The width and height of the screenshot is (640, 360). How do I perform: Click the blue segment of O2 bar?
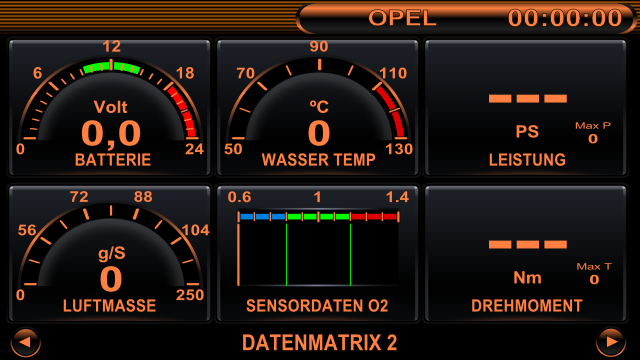tap(262, 217)
